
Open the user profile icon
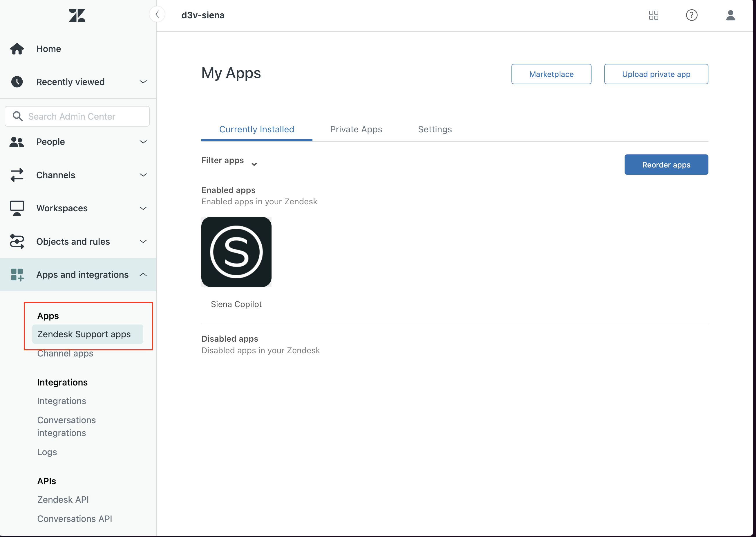tap(730, 15)
